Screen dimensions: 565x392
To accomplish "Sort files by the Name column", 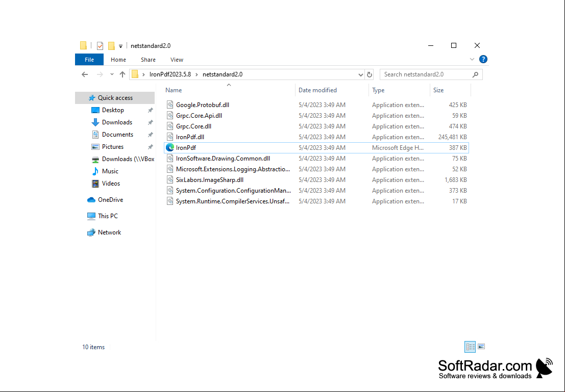I will (174, 90).
